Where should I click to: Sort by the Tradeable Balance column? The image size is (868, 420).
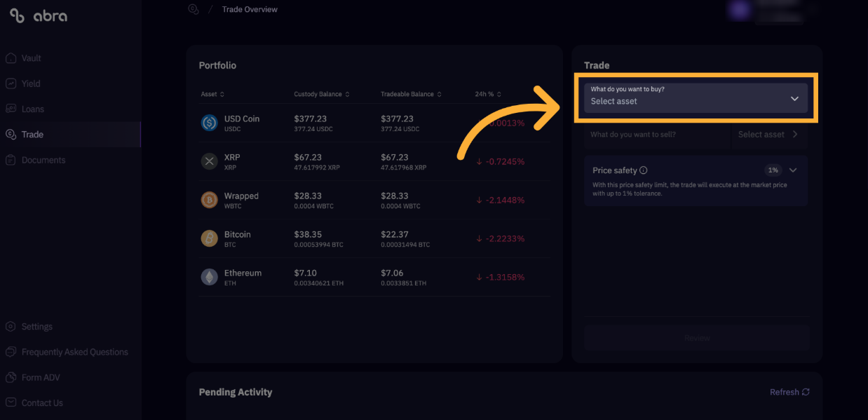[x=412, y=94]
